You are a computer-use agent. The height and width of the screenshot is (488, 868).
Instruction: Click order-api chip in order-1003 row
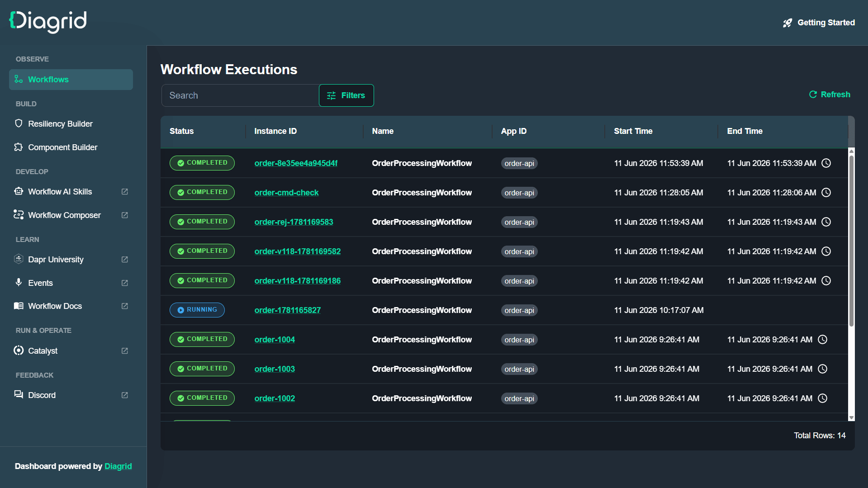[x=519, y=369]
